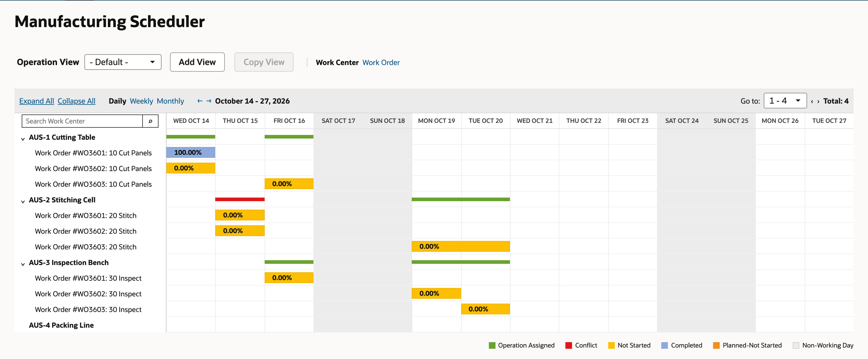The height and width of the screenshot is (359, 868).
Task: Select the Daily timescale
Action: pyautogui.click(x=117, y=101)
